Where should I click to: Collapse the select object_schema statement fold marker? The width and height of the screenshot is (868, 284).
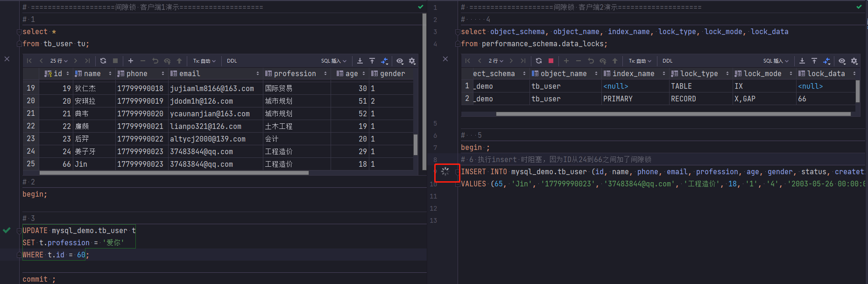[458, 32]
